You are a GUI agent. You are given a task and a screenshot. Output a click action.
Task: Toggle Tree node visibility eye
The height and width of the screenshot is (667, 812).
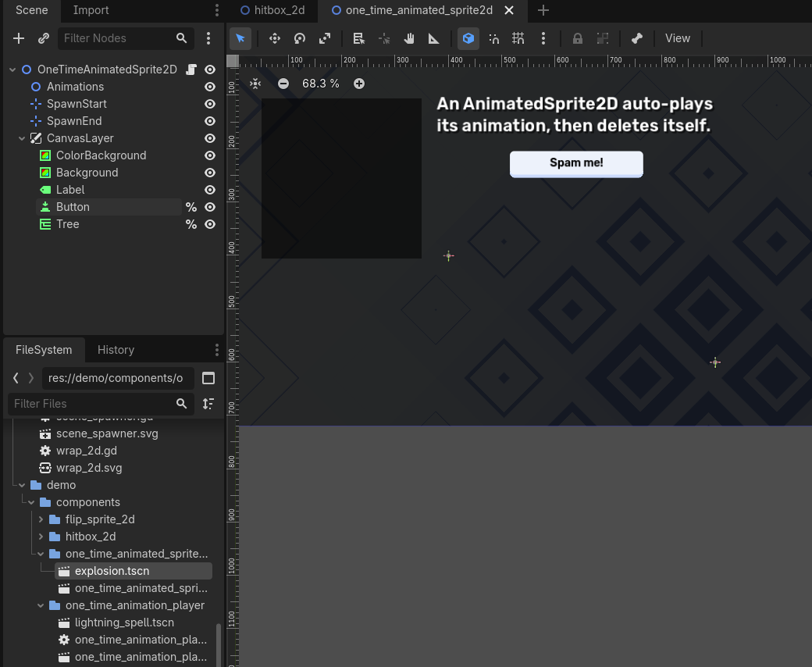(x=210, y=224)
